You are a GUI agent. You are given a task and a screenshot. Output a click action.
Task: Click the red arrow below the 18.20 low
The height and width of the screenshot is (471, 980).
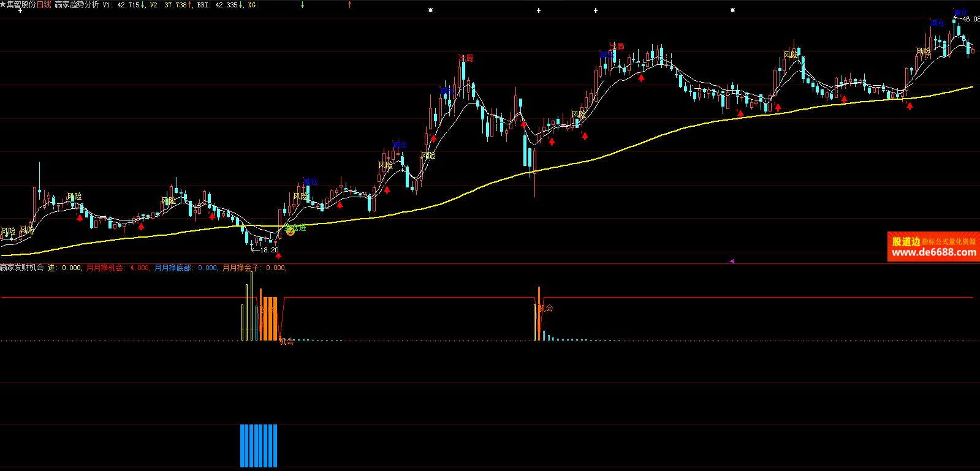[278, 256]
